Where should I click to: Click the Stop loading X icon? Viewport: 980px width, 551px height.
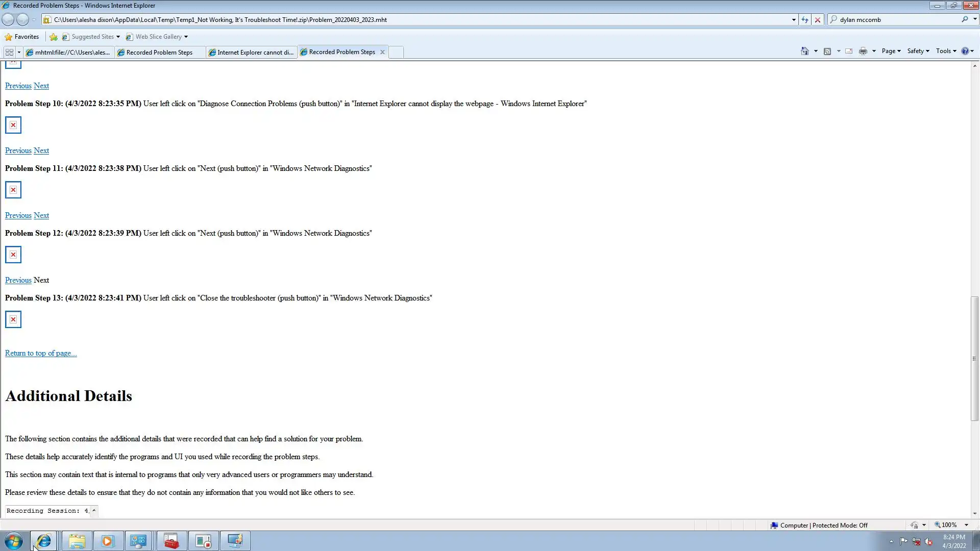click(818, 20)
